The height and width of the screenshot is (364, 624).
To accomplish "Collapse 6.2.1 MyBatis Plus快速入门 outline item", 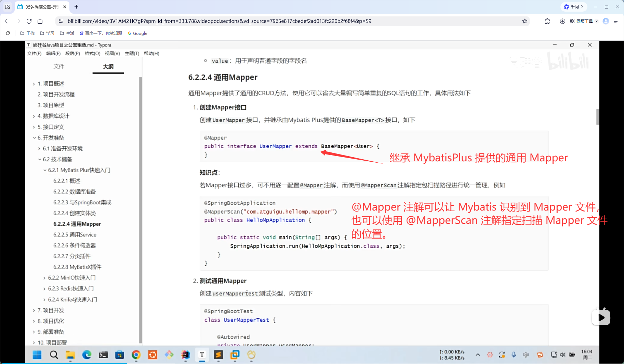I will click(44, 170).
